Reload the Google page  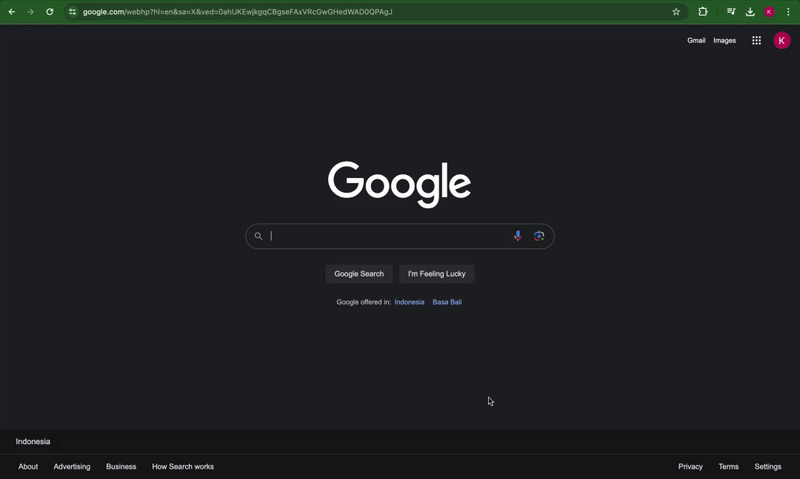[x=49, y=12]
